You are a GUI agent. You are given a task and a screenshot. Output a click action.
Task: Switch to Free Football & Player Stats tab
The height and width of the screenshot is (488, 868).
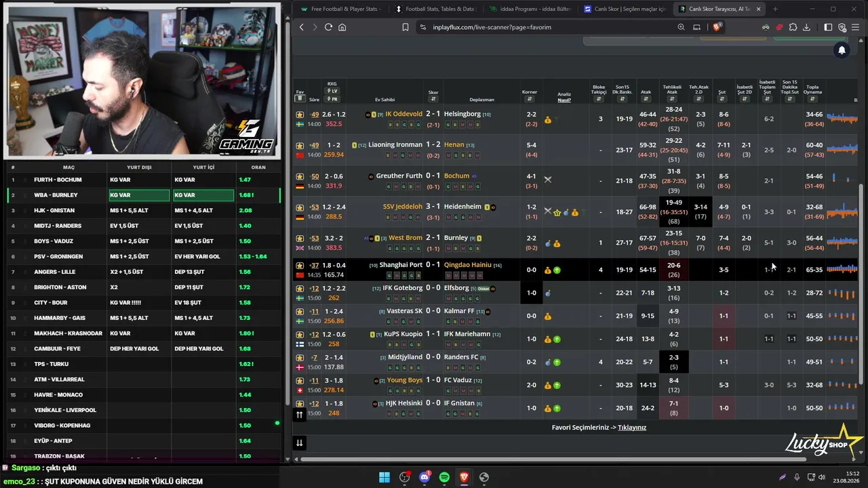[340, 9]
